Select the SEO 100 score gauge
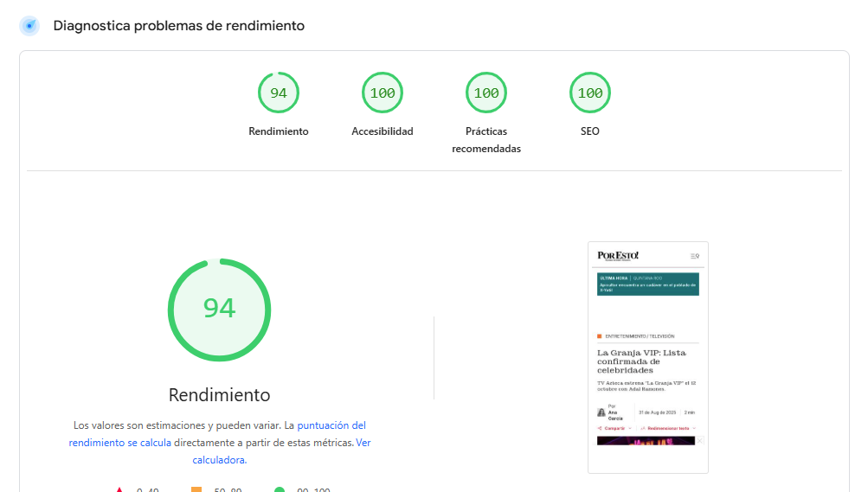 pyautogui.click(x=590, y=93)
